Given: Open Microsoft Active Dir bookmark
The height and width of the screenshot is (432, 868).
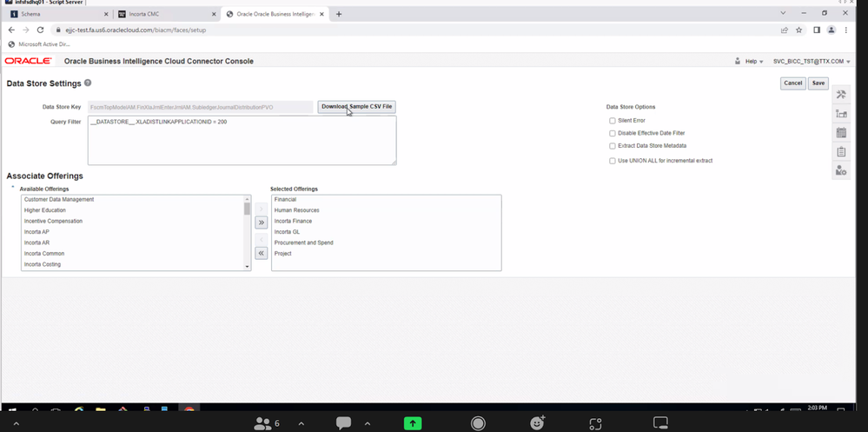Looking at the screenshot, I should [39, 44].
